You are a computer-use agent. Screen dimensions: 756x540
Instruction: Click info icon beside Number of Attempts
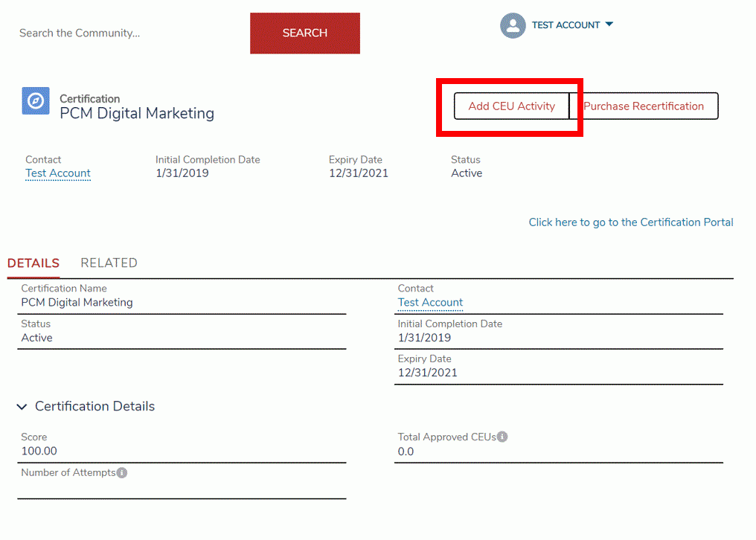(x=122, y=472)
